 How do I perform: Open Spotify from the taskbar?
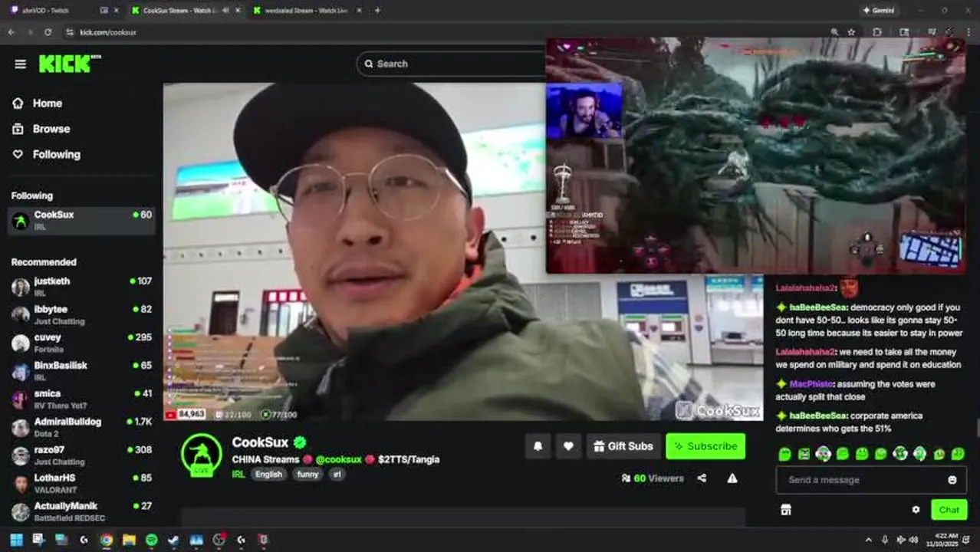(151, 540)
